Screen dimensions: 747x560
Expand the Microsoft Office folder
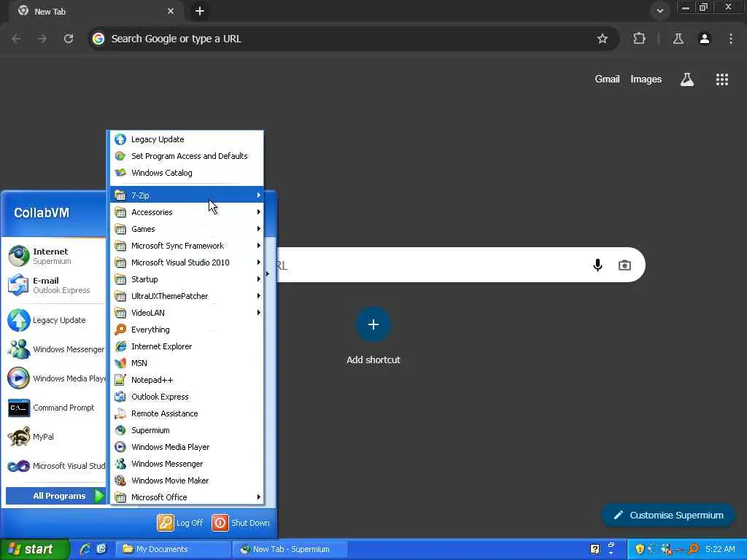pyautogui.click(x=187, y=497)
